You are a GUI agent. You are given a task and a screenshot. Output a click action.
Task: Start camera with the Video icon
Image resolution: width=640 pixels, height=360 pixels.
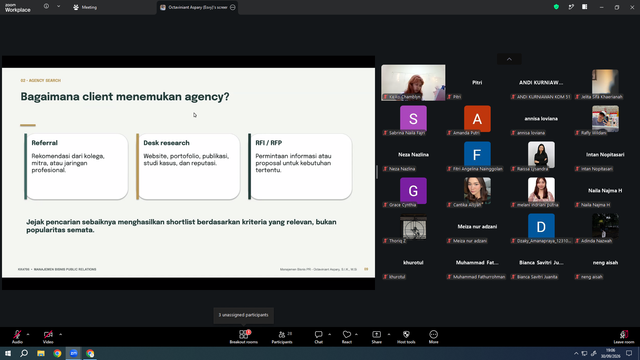48,336
